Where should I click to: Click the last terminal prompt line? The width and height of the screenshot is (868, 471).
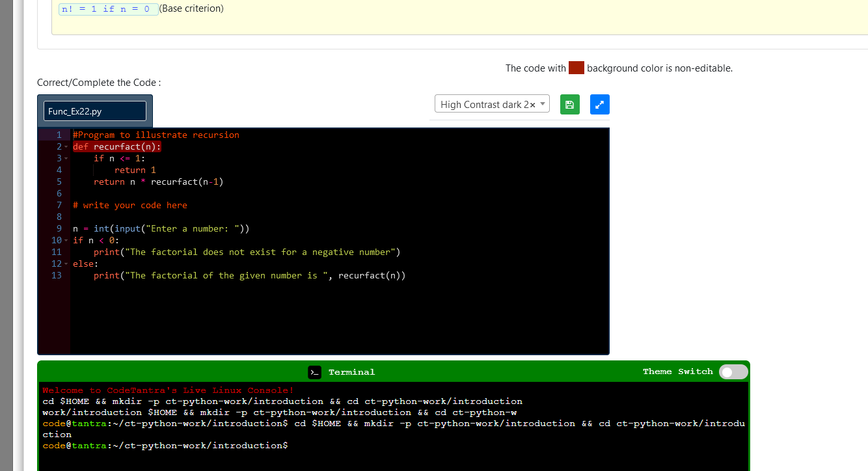point(165,446)
